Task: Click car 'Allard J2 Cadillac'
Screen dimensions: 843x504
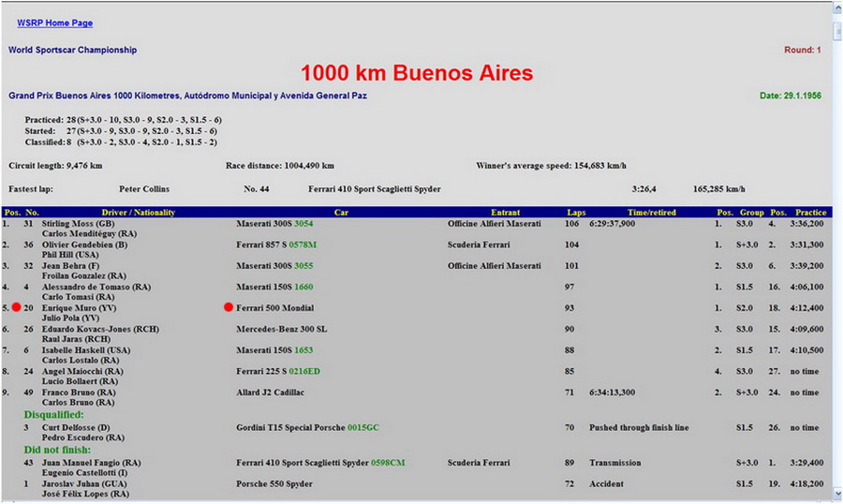Action: click(x=270, y=393)
